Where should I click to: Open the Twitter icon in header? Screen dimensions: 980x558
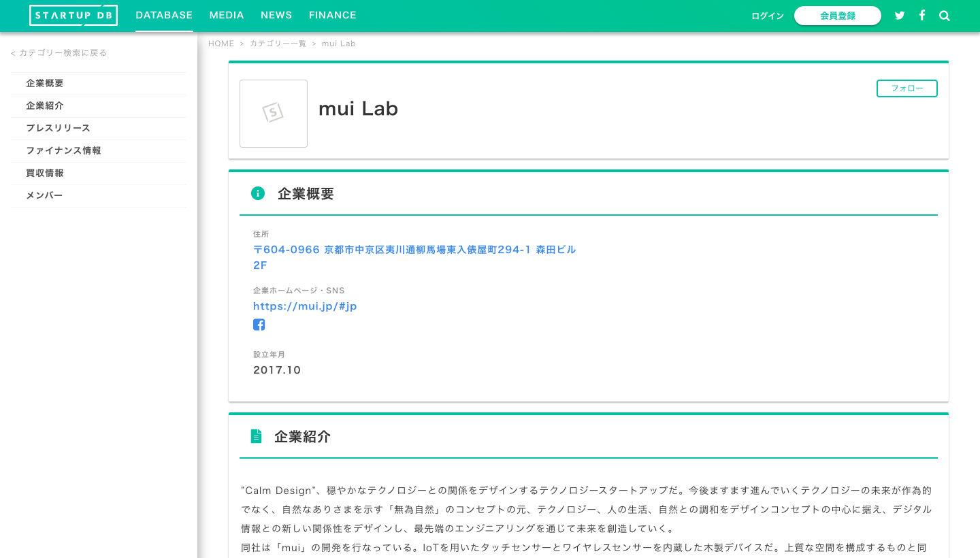(900, 16)
